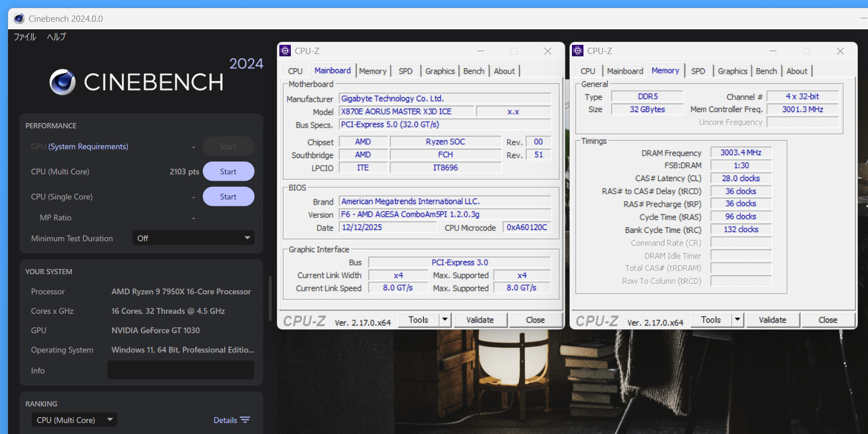The width and height of the screenshot is (868, 434).
Task: Open Tools dropdown arrow in left CPU-Z
Action: click(445, 320)
